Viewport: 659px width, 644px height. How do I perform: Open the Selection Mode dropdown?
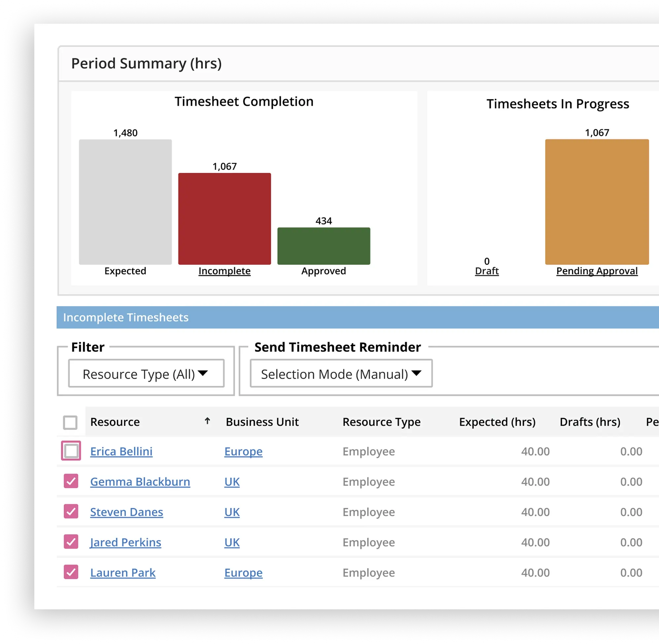click(340, 373)
